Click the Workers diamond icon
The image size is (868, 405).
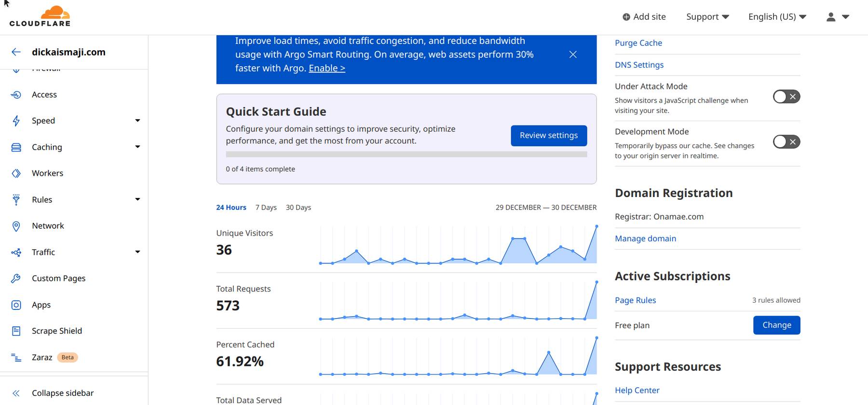click(16, 173)
